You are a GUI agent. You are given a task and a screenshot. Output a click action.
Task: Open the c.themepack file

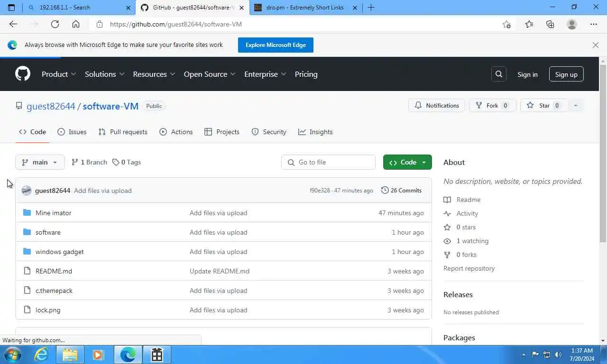coord(54,291)
